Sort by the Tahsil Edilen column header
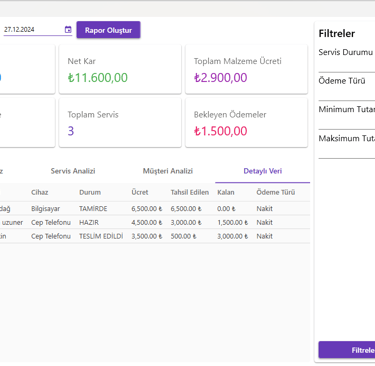 (190, 192)
